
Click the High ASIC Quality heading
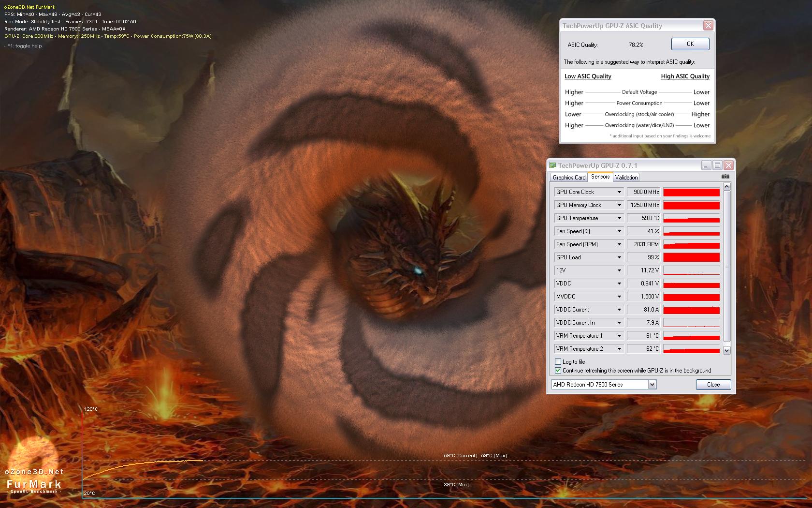coord(685,76)
